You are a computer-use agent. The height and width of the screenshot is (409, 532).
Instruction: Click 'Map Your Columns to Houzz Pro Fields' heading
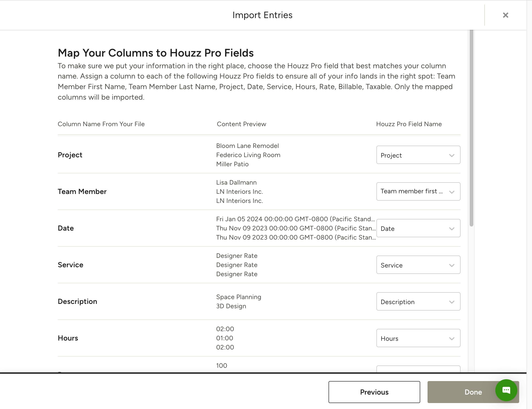point(156,53)
